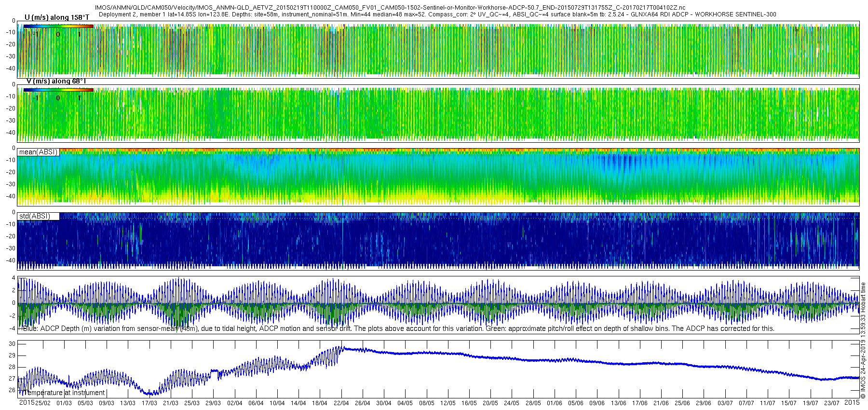
Task: Click the '23/07' date tick label
Action: click(x=832, y=403)
